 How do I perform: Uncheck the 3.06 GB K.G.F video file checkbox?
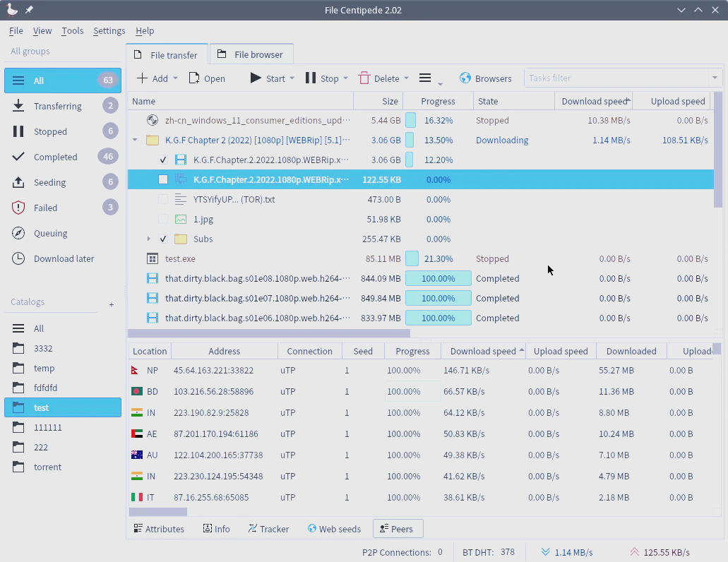(x=163, y=160)
